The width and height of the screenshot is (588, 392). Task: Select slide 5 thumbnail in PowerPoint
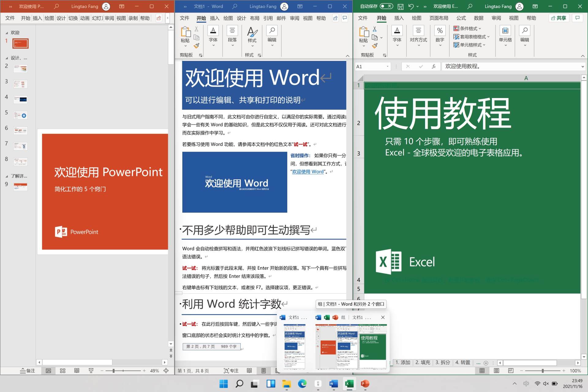(x=21, y=115)
